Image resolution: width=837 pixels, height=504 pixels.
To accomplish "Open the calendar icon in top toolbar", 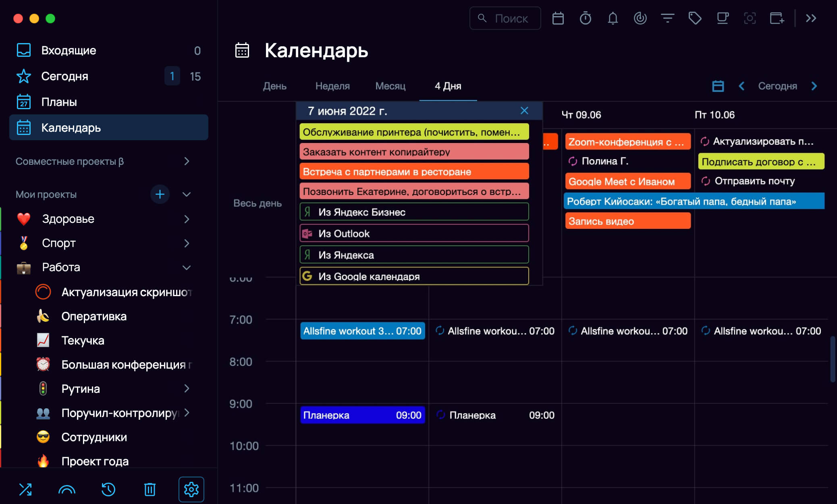I will (558, 18).
